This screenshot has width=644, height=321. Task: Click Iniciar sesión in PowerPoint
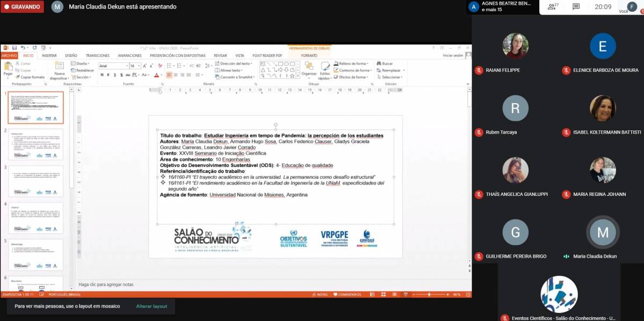click(452, 55)
